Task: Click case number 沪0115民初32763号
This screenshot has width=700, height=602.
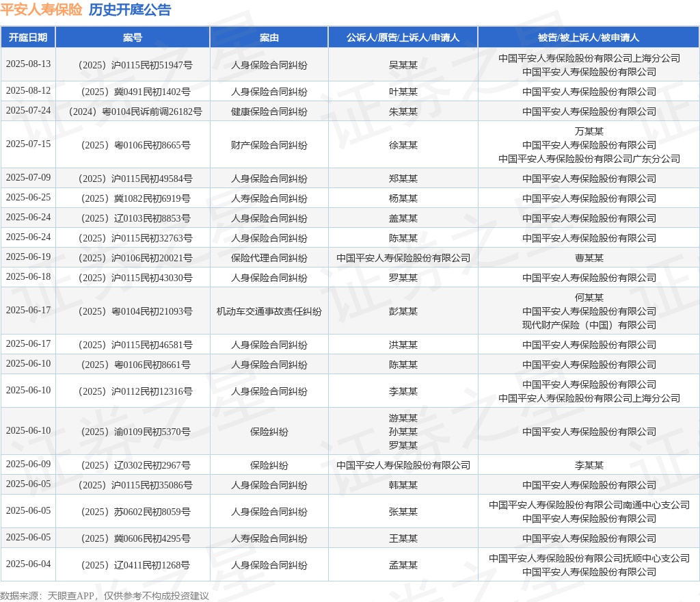Action: (x=135, y=238)
